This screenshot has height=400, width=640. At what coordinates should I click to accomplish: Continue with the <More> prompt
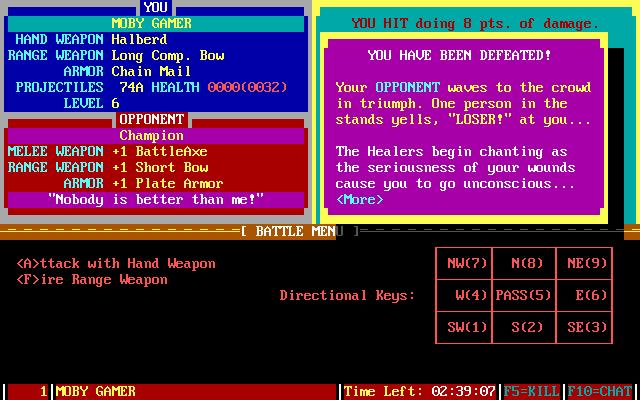pyautogui.click(x=360, y=200)
